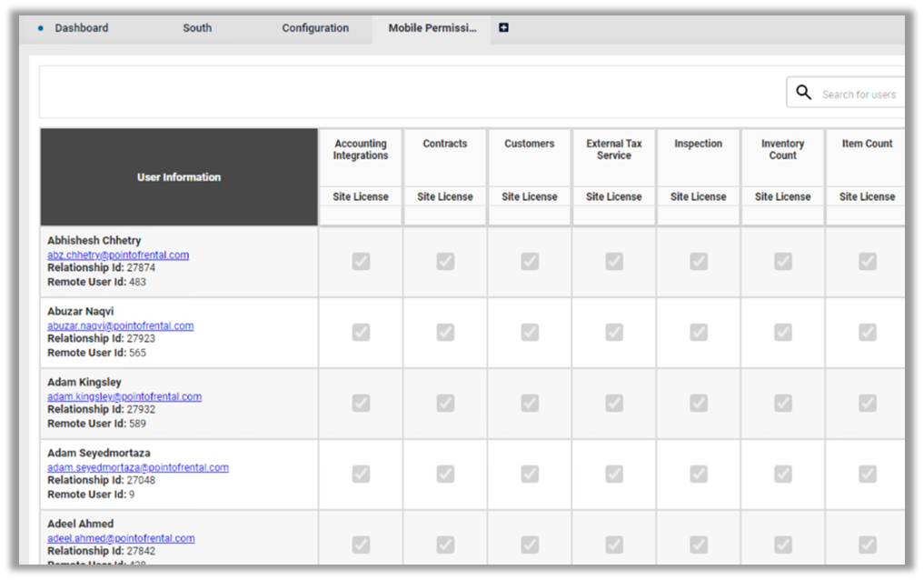Image resolution: width=924 pixels, height=580 pixels.
Task: Toggle Abhishesh Chhetry's Item Count checkbox
Action: pos(868,262)
